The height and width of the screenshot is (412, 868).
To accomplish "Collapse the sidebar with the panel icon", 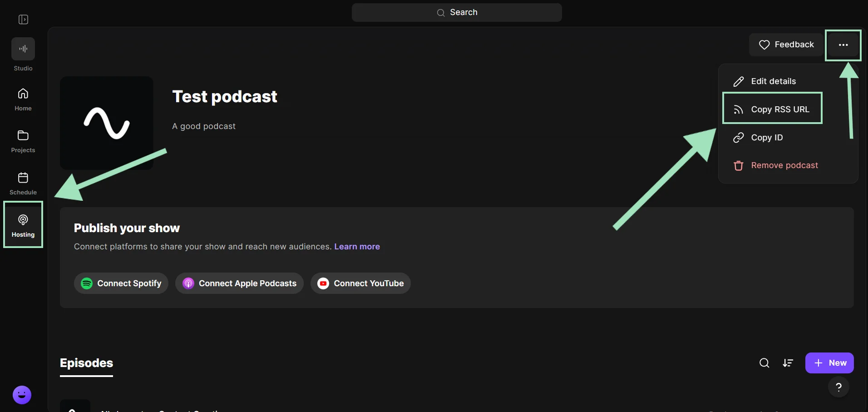I will (24, 20).
